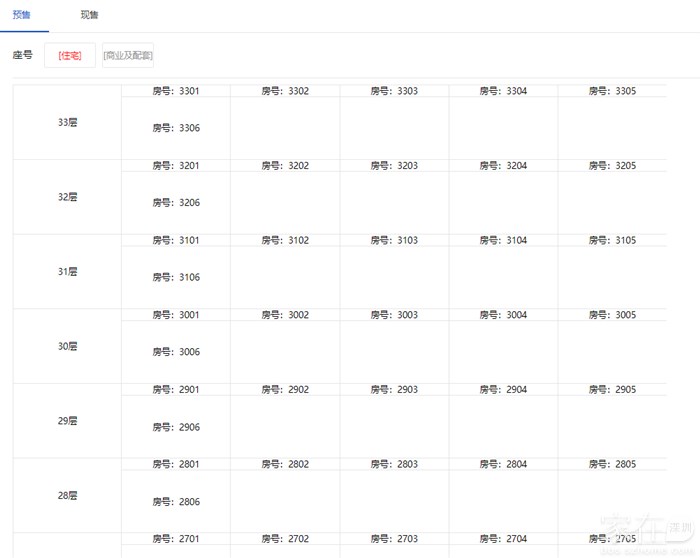Open room 房号: 3301
This screenshot has height=558, width=700.
176,91
